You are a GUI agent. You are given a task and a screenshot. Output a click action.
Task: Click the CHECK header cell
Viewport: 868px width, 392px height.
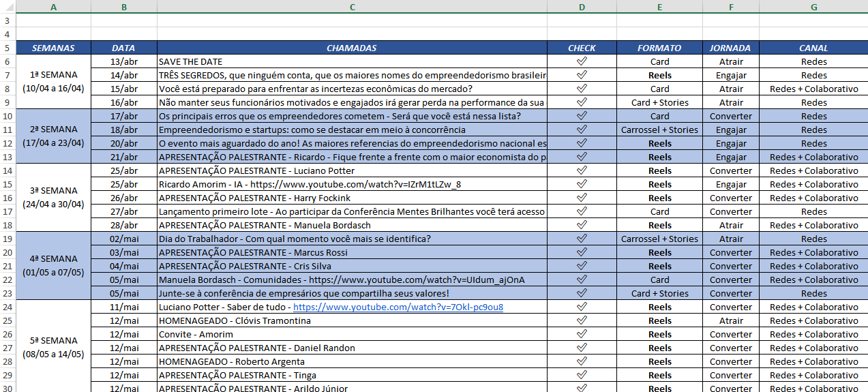tap(582, 48)
